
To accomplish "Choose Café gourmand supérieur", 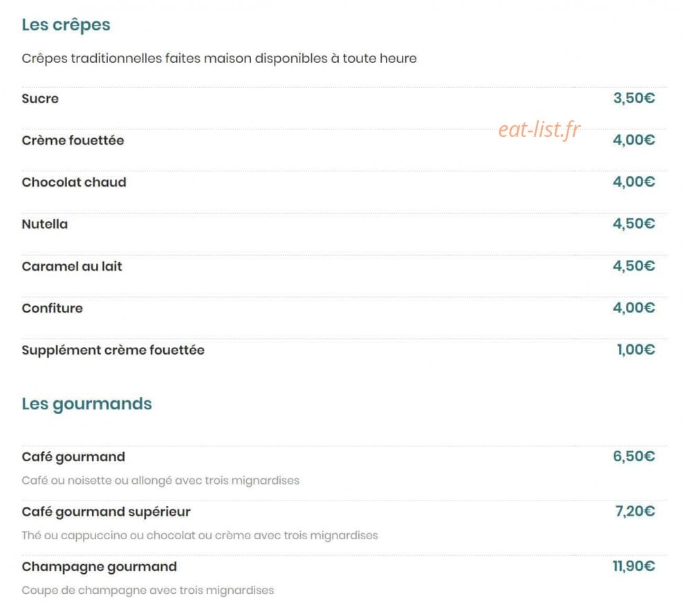I will click(x=106, y=512).
